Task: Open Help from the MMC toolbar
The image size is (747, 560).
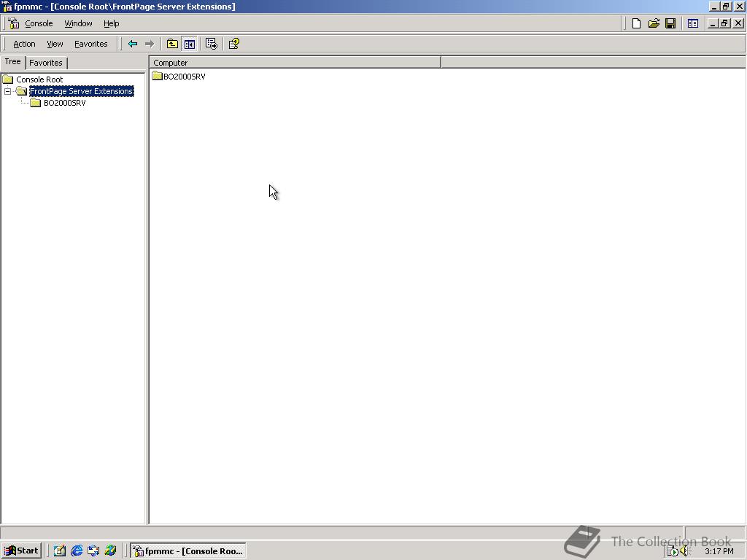Action: pos(233,43)
